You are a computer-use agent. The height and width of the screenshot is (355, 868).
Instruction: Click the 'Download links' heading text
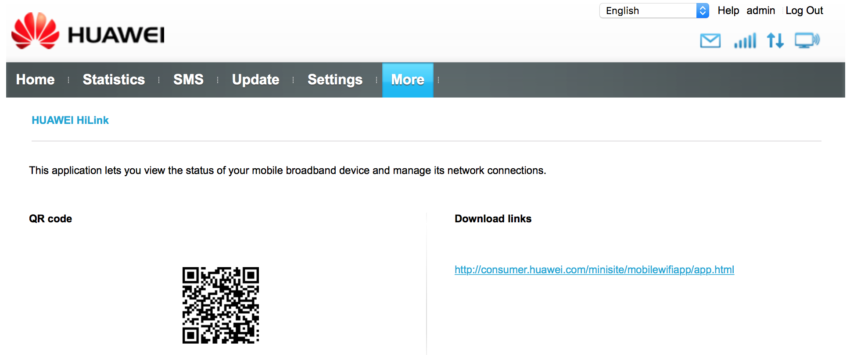493,219
